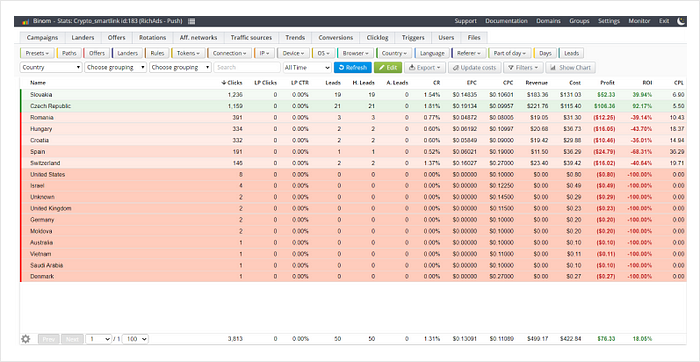
Task: Refresh the stats table
Action: tap(353, 67)
